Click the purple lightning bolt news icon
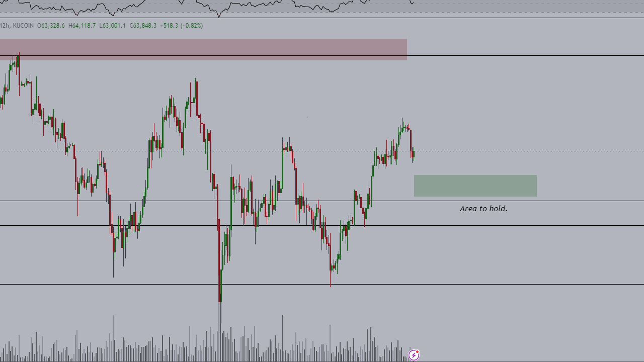644x362 pixels. 414,355
